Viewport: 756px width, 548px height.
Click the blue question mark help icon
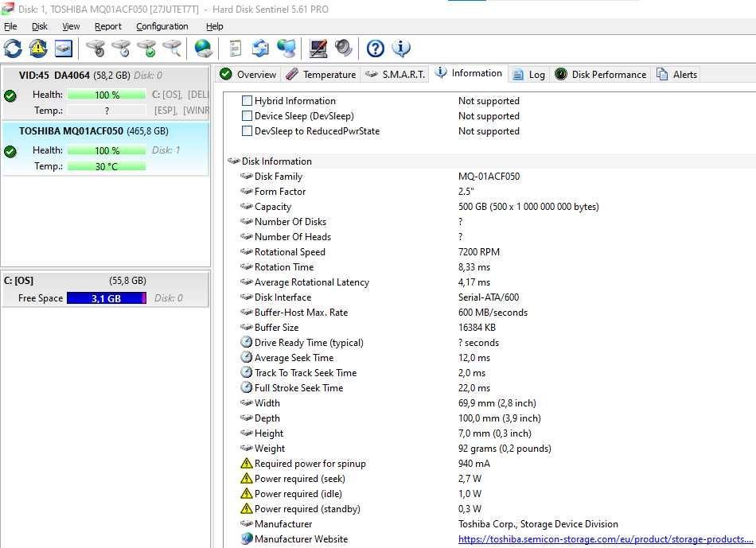click(376, 49)
